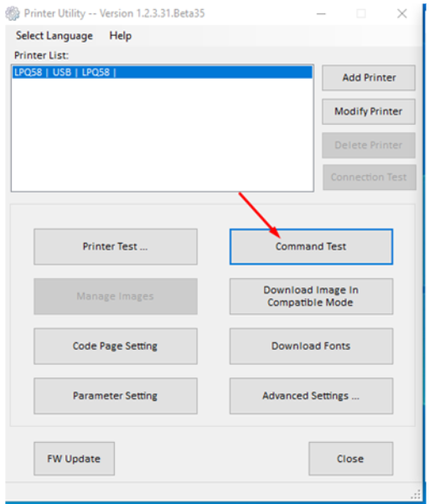Minimize the Printer Utility window
The image size is (429, 504).
click(x=321, y=14)
